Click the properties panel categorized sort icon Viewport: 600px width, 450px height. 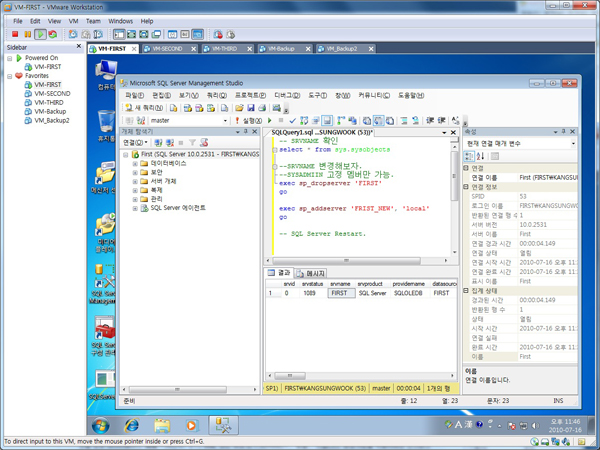click(x=469, y=156)
